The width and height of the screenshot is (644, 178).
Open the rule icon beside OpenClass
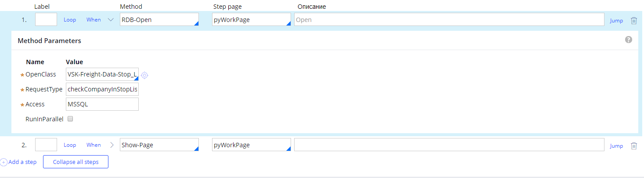(144, 75)
